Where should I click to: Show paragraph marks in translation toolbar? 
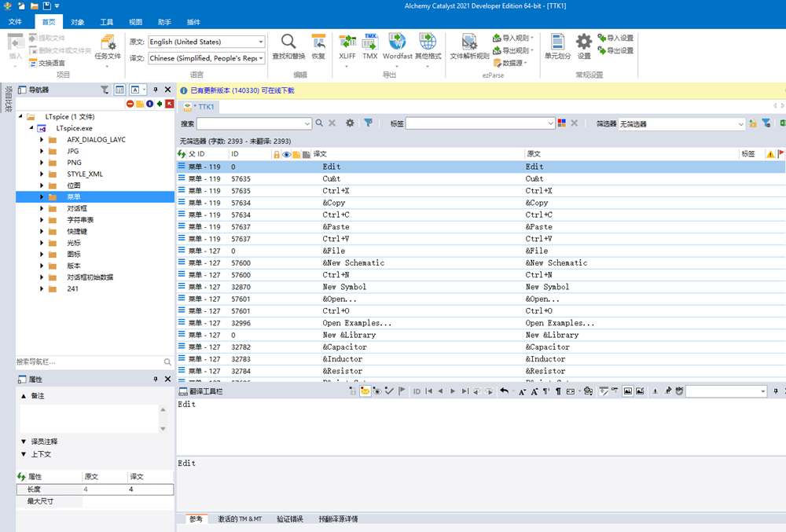coord(558,391)
